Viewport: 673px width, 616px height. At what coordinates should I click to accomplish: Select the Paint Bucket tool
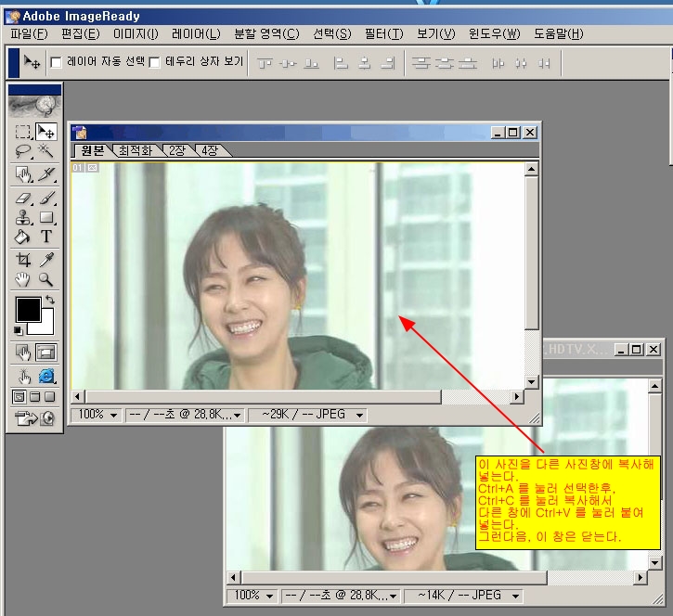pos(23,237)
